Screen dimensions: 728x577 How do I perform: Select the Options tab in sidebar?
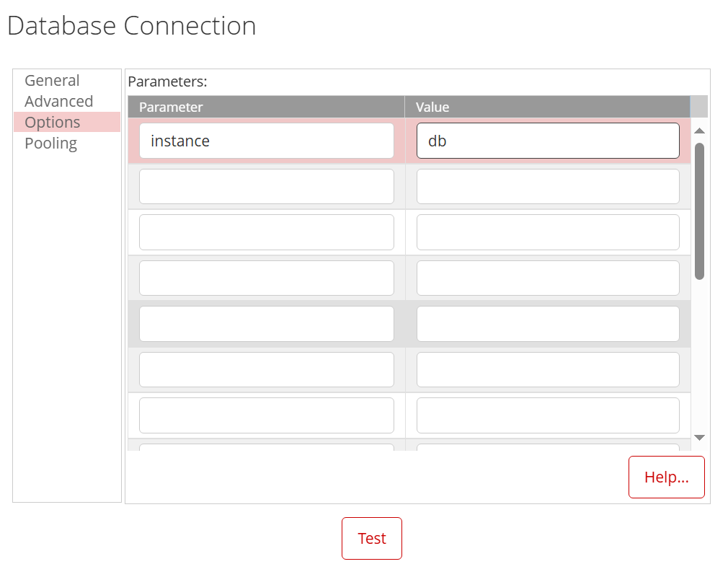pyautogui.click(x=52, y=122)
